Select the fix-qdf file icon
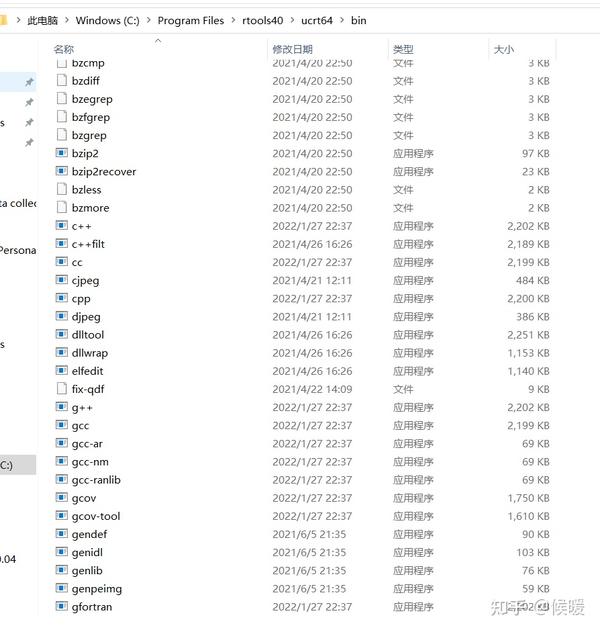The image size is (600, 632). click(61, 389)
